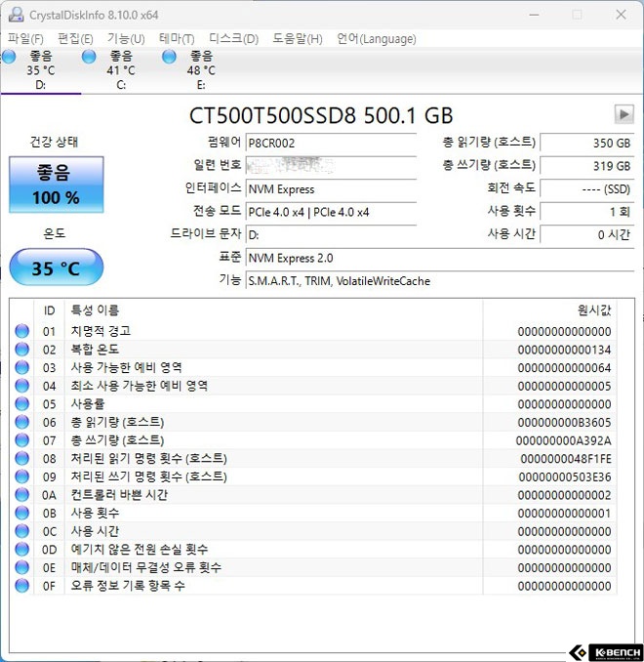Click status orb for 0A 컨트롤러 바쁜 시간
644x662 pixels.
pyautogui.click(x=21, y=494)
